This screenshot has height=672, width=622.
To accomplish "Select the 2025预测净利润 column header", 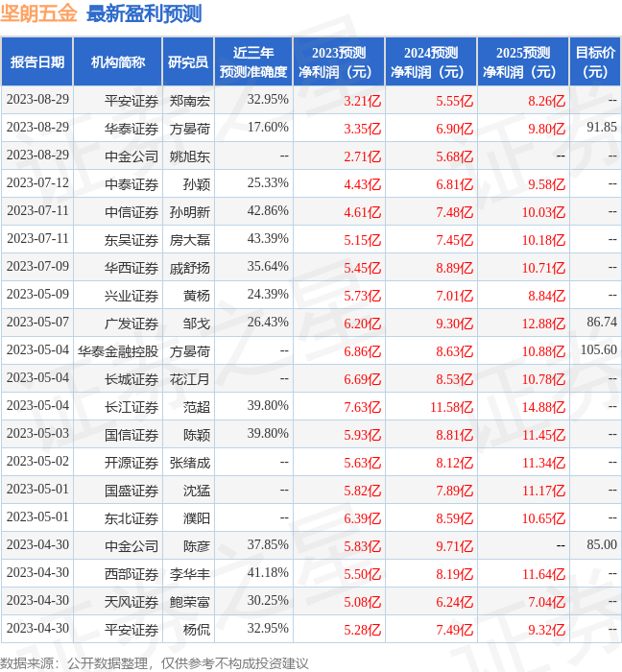I will click(523, 61).
